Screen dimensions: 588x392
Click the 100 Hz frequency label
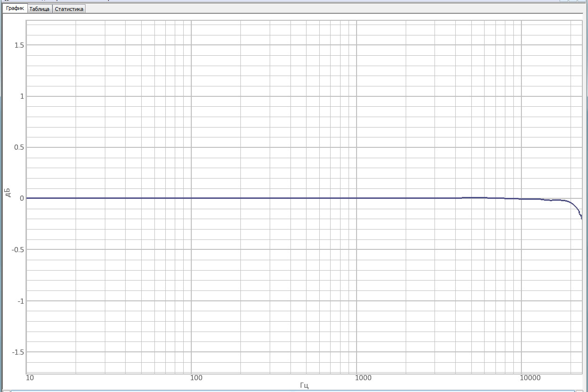pos(196,378)
